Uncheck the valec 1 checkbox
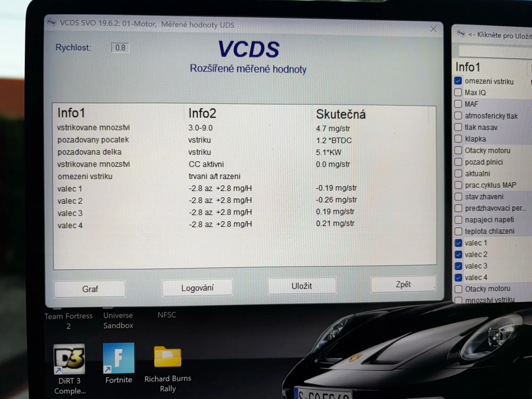 458,243
